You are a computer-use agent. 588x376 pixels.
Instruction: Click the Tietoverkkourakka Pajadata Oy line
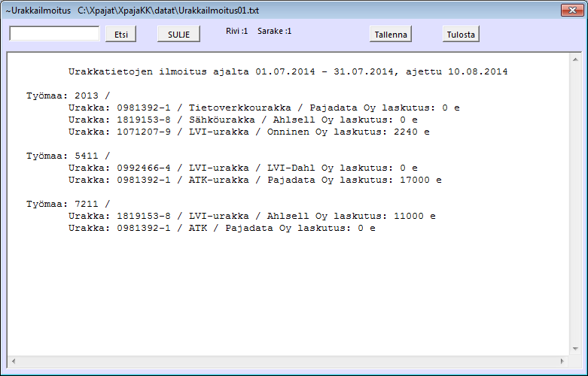point(264,108)
